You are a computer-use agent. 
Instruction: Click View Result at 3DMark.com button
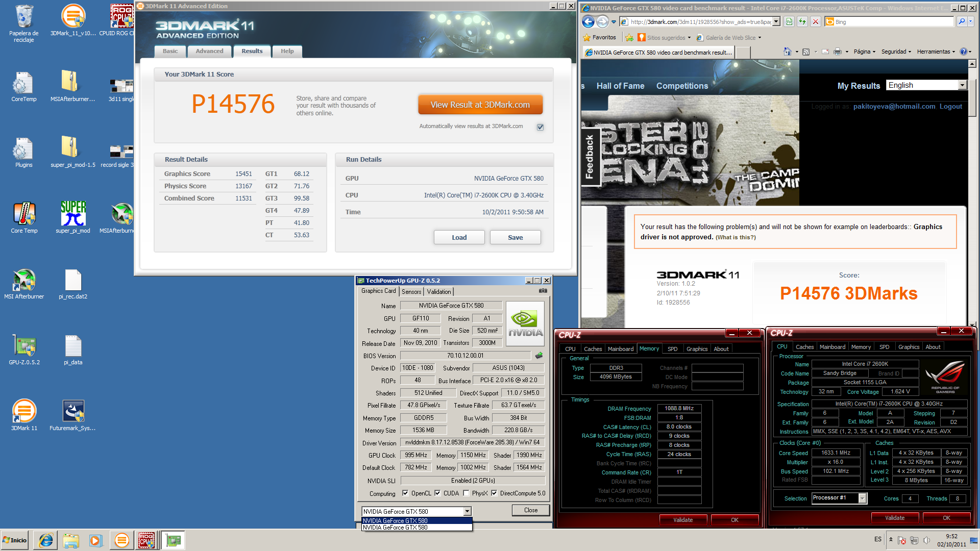pyautogui.click(x=480, y=105)
